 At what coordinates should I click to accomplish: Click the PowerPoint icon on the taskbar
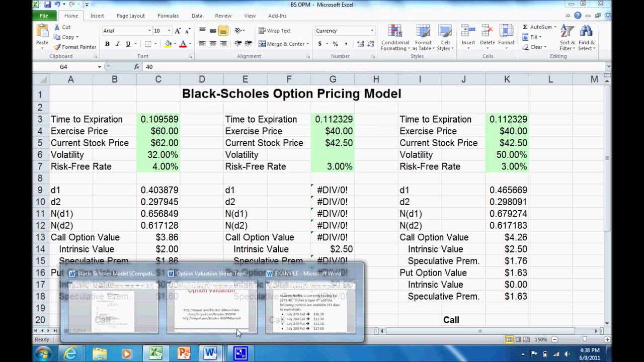click(x=184, y=353)
